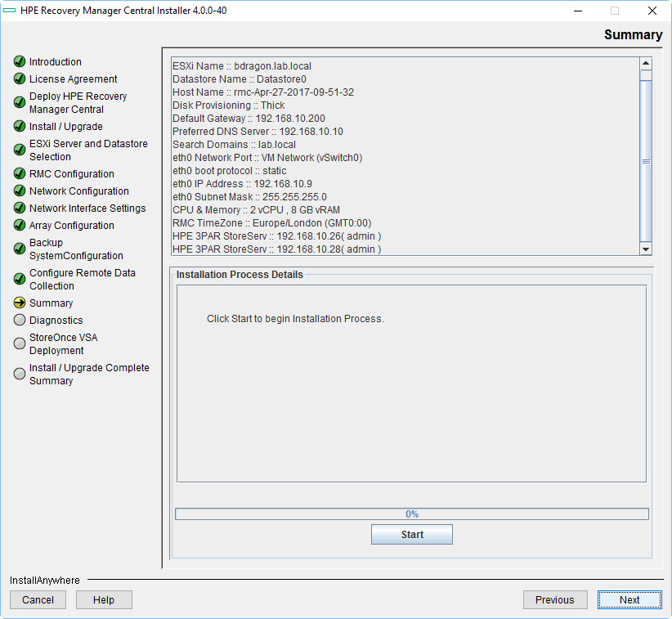Viewport: 672px width, 619px height.
Task: Click the green checkmark beside Introduction step
Action: pos(19,61)
